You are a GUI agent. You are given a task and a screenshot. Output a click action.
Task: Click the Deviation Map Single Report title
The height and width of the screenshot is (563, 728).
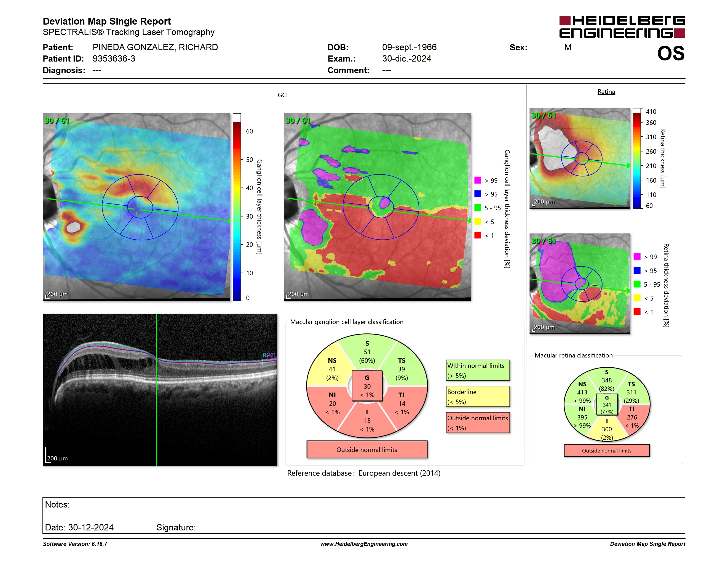point(107,21)
